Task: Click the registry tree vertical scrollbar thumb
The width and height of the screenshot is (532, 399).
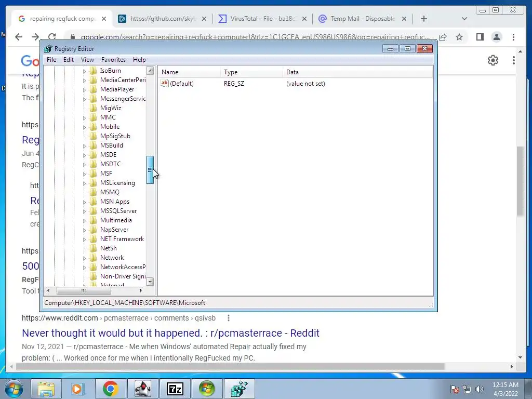Action: [x=150, y=170]
